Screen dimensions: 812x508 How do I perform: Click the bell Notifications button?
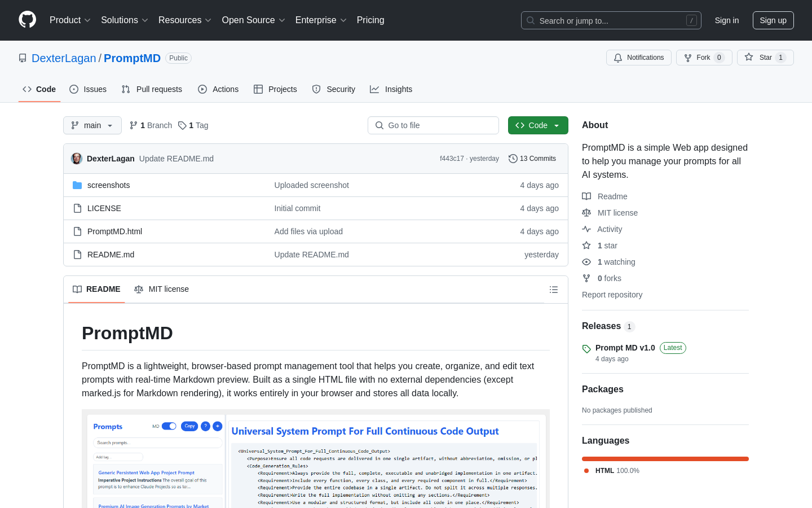[639, 58]
